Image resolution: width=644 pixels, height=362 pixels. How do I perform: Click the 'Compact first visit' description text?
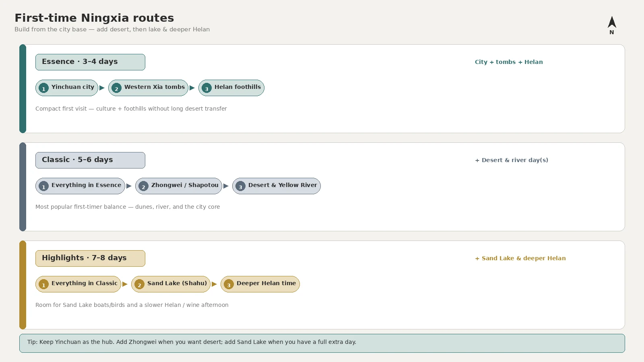131,109
